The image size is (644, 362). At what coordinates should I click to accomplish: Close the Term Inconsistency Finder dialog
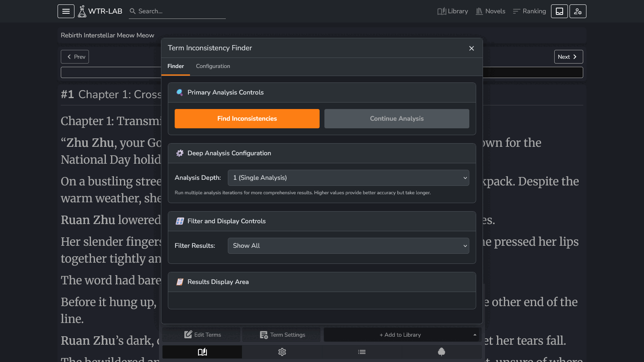[471, 48]
